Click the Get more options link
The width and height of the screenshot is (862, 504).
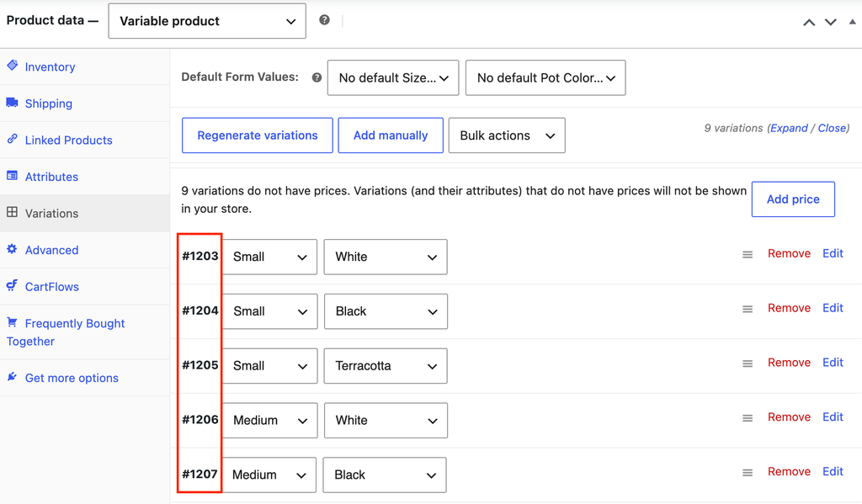pos(72,378)
